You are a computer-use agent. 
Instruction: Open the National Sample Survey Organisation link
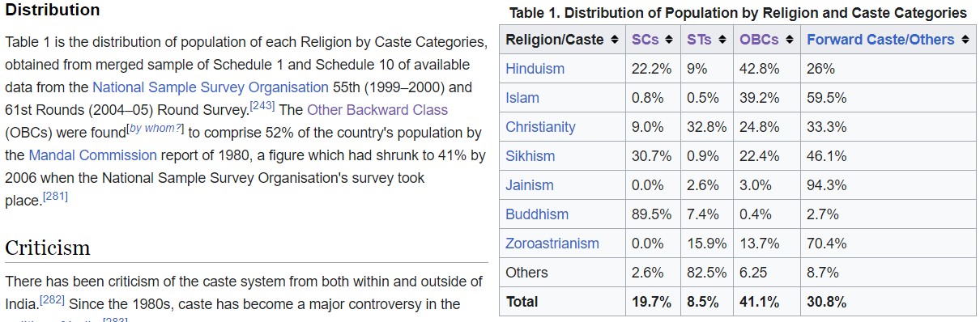coord(211,87)
